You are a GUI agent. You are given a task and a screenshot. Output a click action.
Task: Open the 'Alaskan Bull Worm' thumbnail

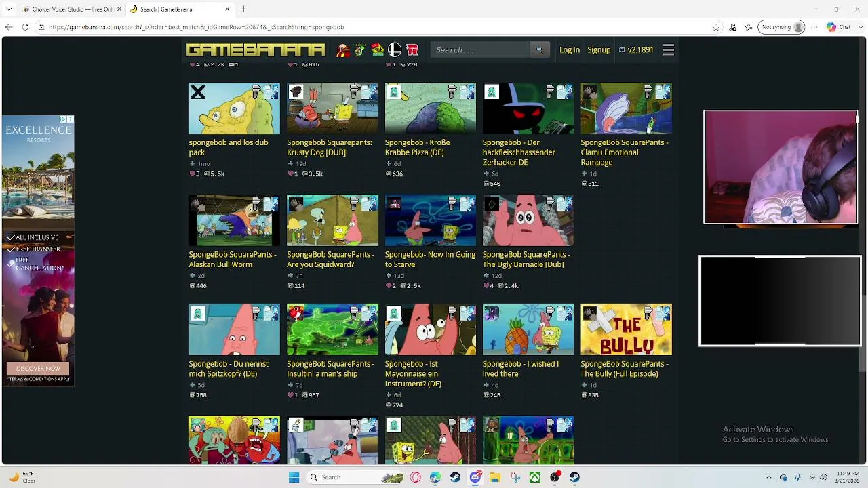point(234,220)
